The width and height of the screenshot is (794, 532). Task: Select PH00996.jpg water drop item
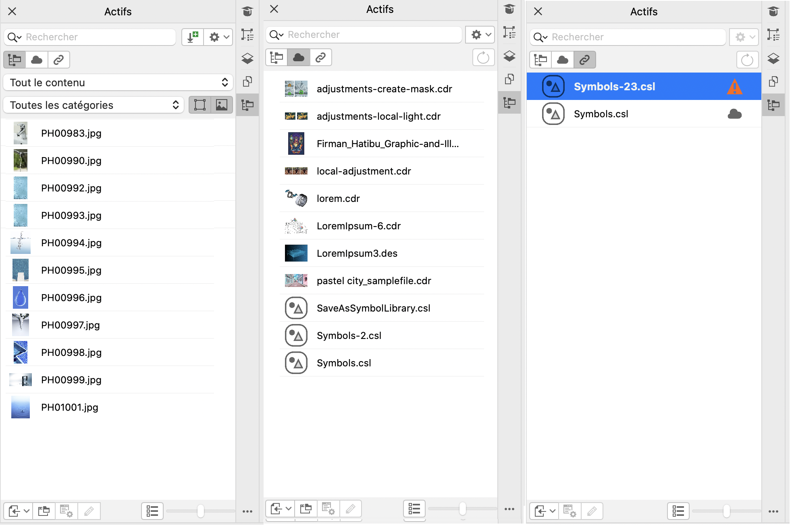[x=71, y=297]
